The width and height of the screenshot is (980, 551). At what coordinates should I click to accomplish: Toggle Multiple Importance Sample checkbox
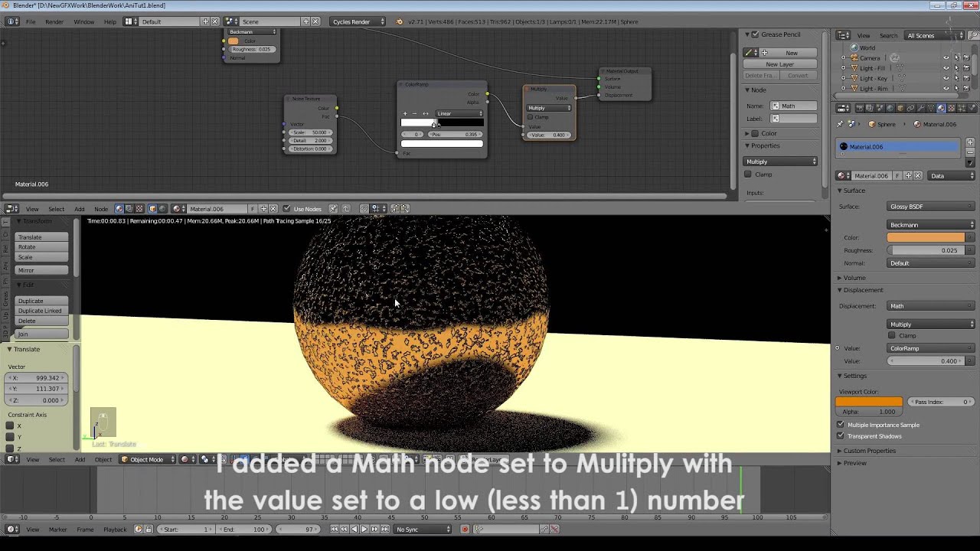point(841,425)
